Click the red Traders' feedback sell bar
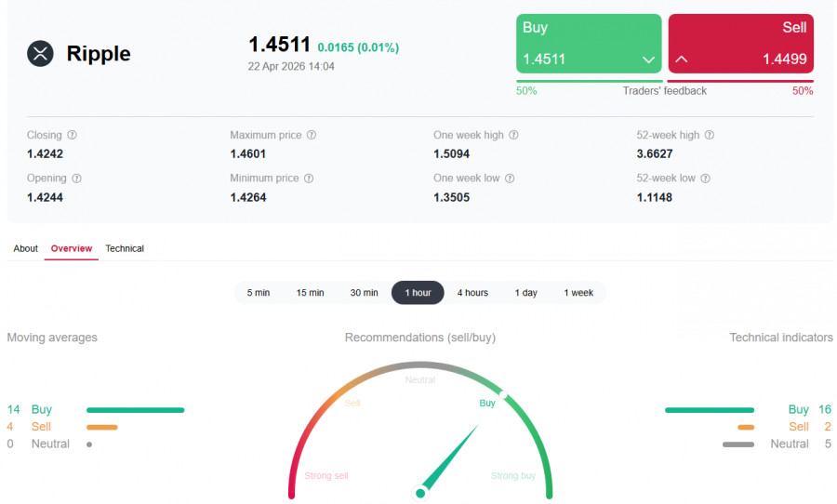 point(741,81)
